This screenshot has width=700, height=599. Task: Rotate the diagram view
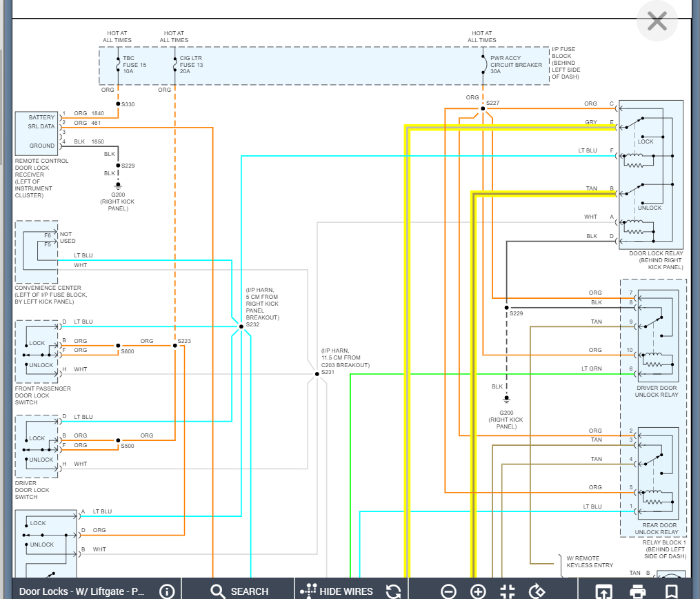(537, 591)
